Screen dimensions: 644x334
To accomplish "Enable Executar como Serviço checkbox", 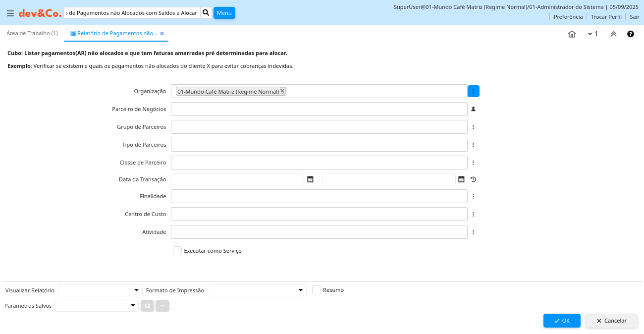I will (177, 251).
